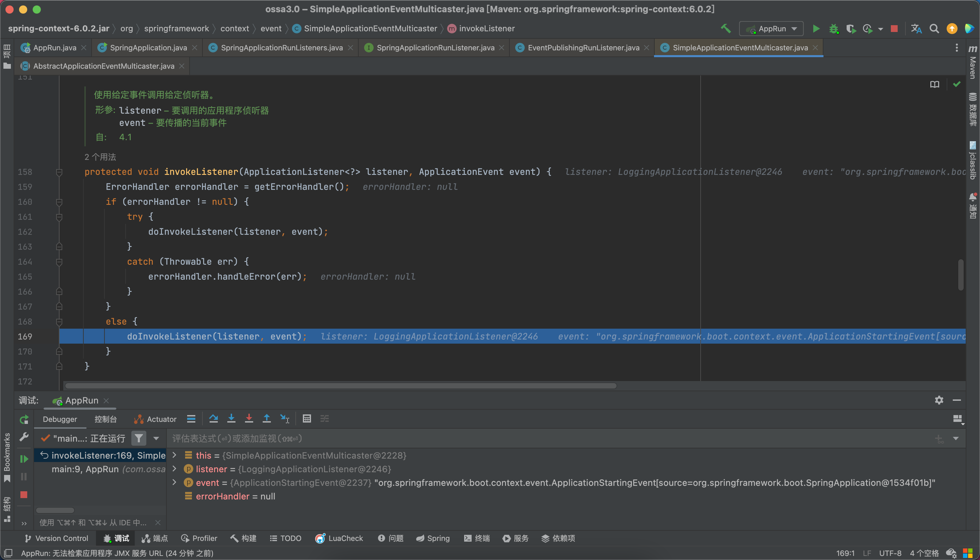Image resolution: width=980 pixels, height=560 pixels.
Task: Open 控制台 (Console) tab
Action: [x=106, y=419]
